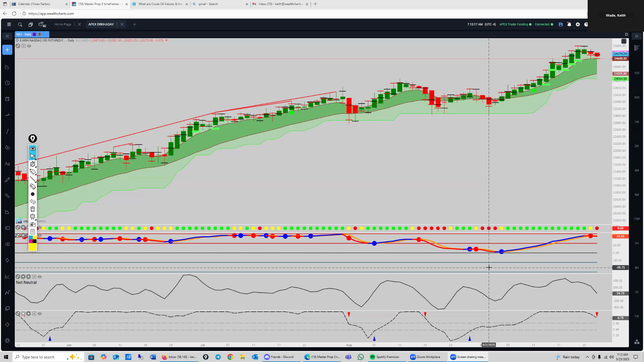The image size is (644, 362).
Task: Click the trash can delete icon
Action: 33,209
